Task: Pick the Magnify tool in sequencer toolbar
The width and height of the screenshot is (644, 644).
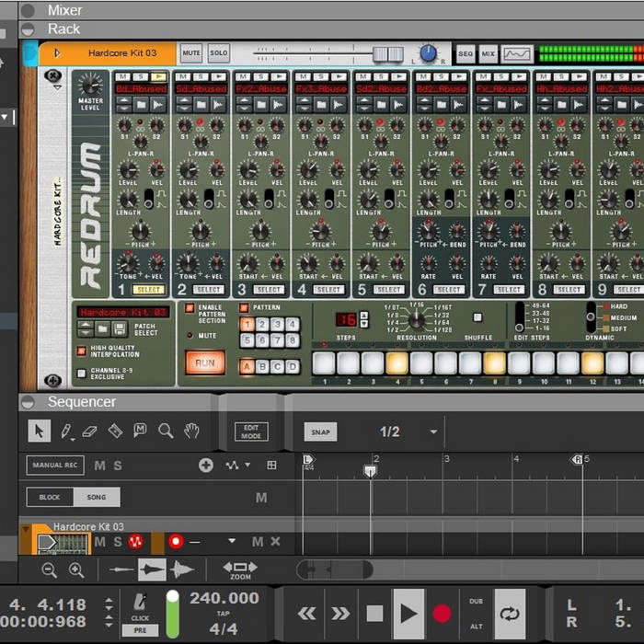Action: pos(166,431)
